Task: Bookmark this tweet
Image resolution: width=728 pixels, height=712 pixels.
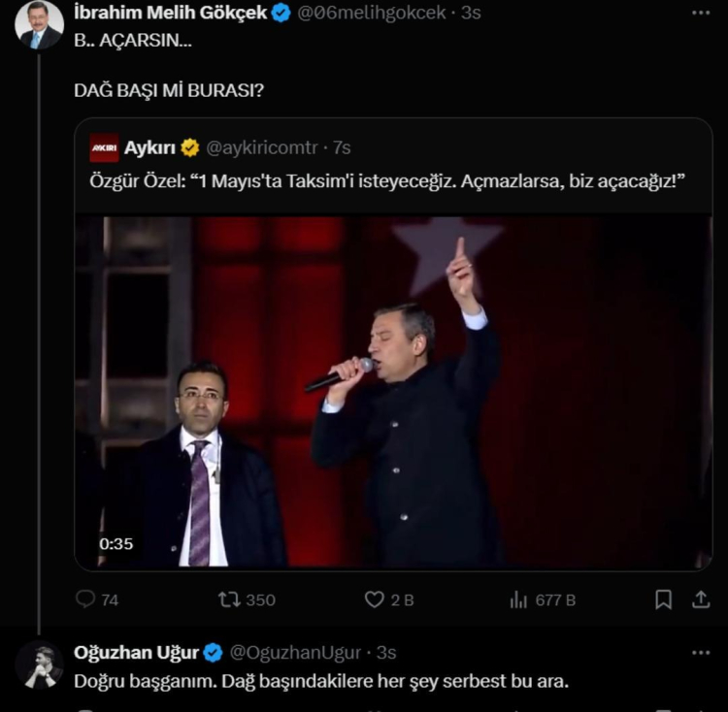Action: click(x=663, y=599)
